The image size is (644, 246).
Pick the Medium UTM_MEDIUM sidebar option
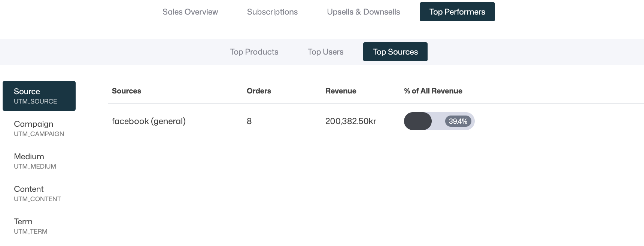pos(35,161)
